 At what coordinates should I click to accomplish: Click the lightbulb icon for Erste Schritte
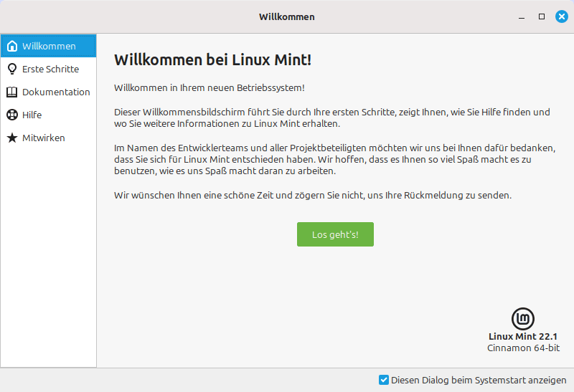[x=12, y=69]
